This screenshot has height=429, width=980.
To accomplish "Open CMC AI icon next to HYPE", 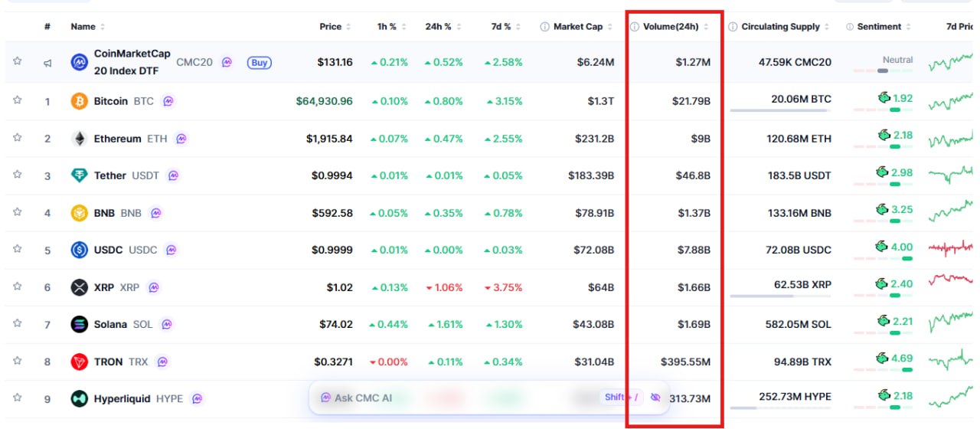I will point(198,398).
